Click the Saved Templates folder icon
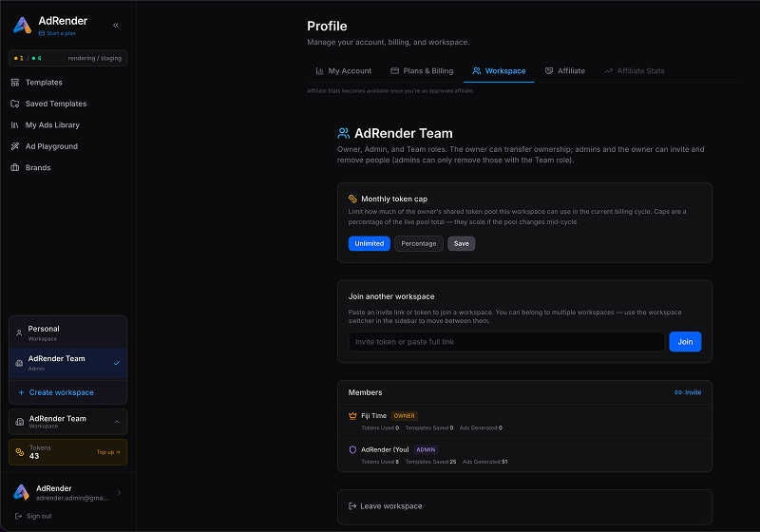760x532 pixels. [15, 104]
